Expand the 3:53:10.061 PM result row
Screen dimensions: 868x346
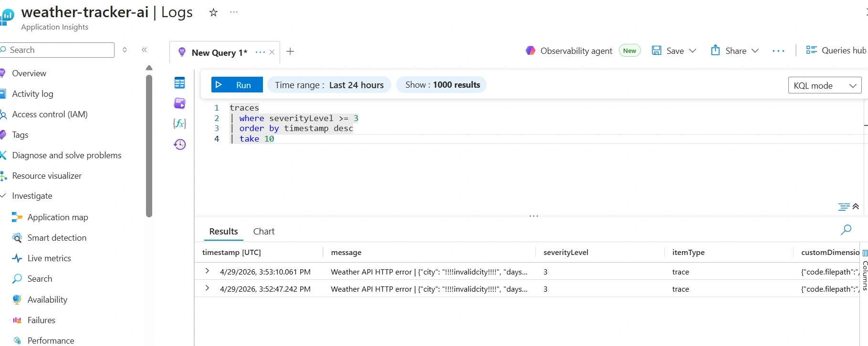pos(207,271)
